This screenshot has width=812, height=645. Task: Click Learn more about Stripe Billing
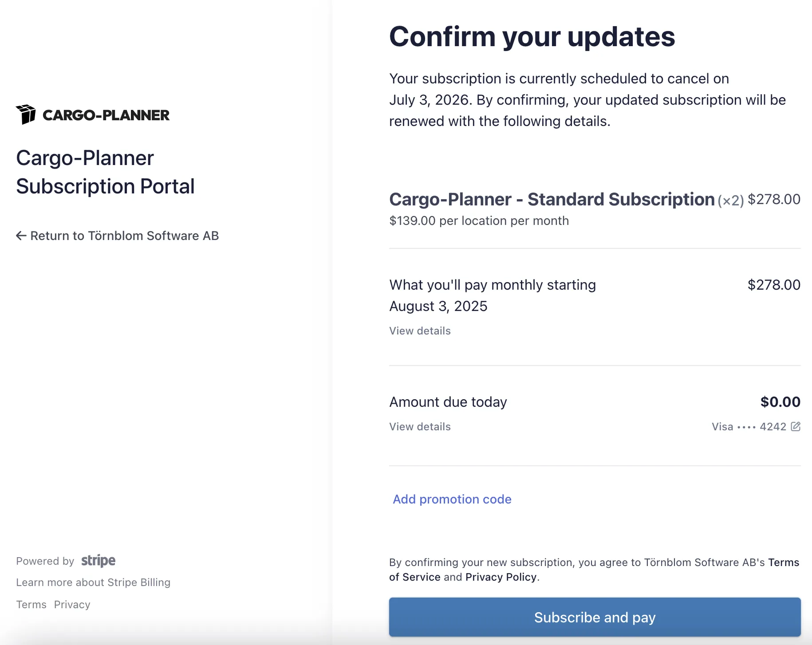(x=93, y=582)
